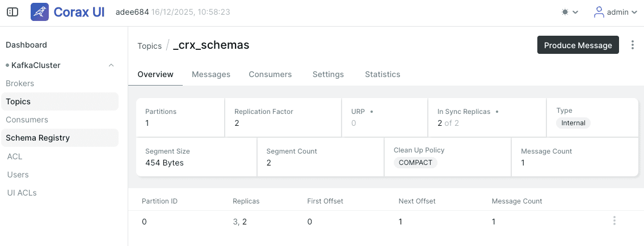Open the Consumers tab
644x246 pixels.
tap(270, 75)
